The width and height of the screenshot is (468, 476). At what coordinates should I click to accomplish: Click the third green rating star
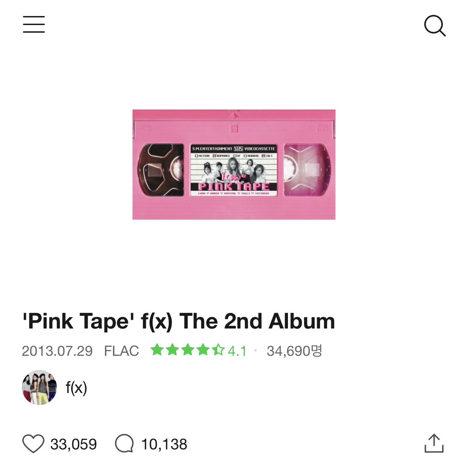click(x=187, y=350)
